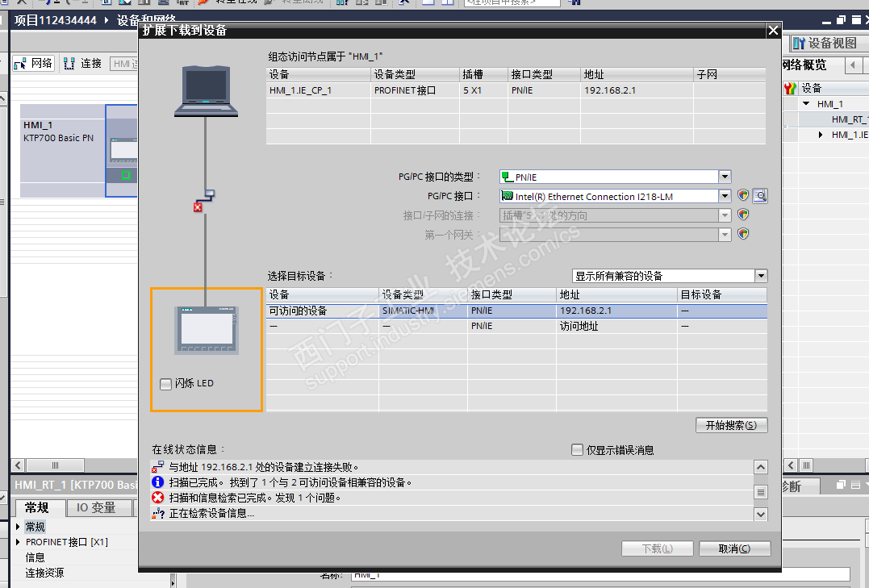869x588 pixels.
Task: Click red error icon for 扫描和信息检索已完成 message
Action: click(x=158, y=497)
